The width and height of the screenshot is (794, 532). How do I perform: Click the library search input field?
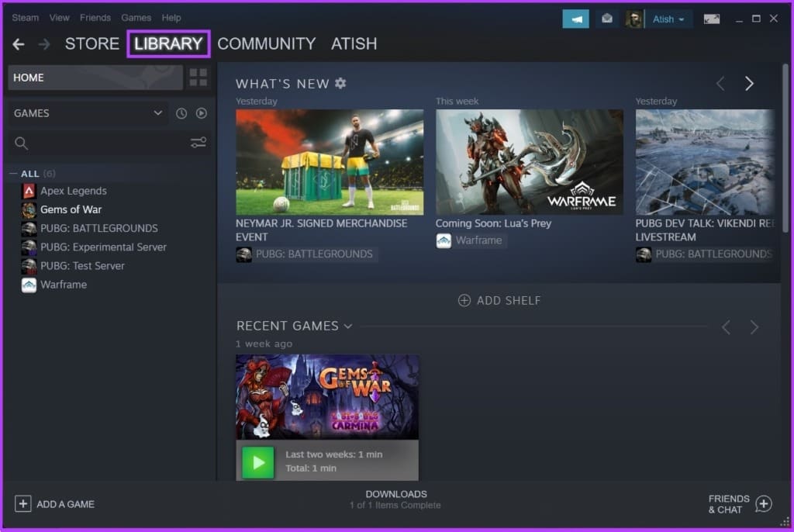click(109, 143)
